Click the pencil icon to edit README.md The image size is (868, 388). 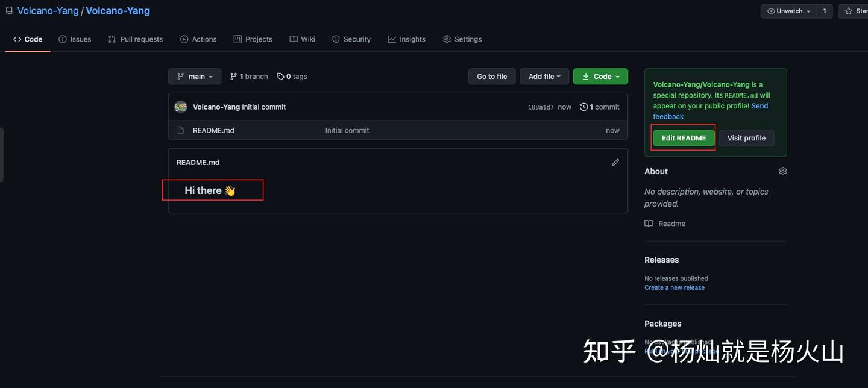[615, 162]
